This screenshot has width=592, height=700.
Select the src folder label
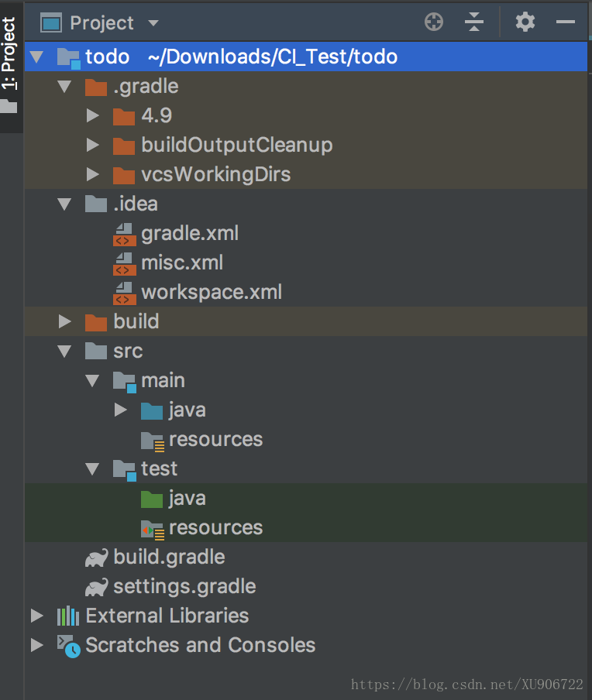pyautogui.click(x=128, y=352)
